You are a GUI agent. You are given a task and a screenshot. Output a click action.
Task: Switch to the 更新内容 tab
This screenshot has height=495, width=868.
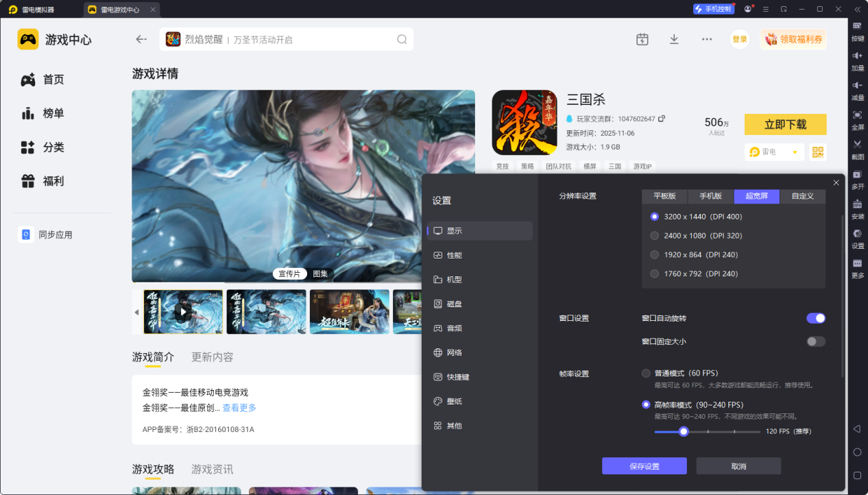(211, 357)
